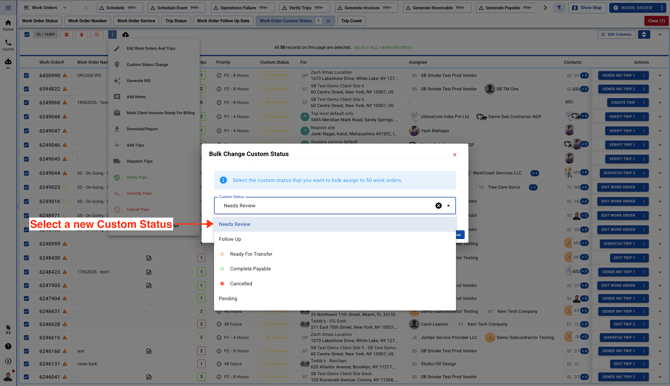Click the red cancel circle icon in toolbar

pyautogui.click(x=97, y=35)
